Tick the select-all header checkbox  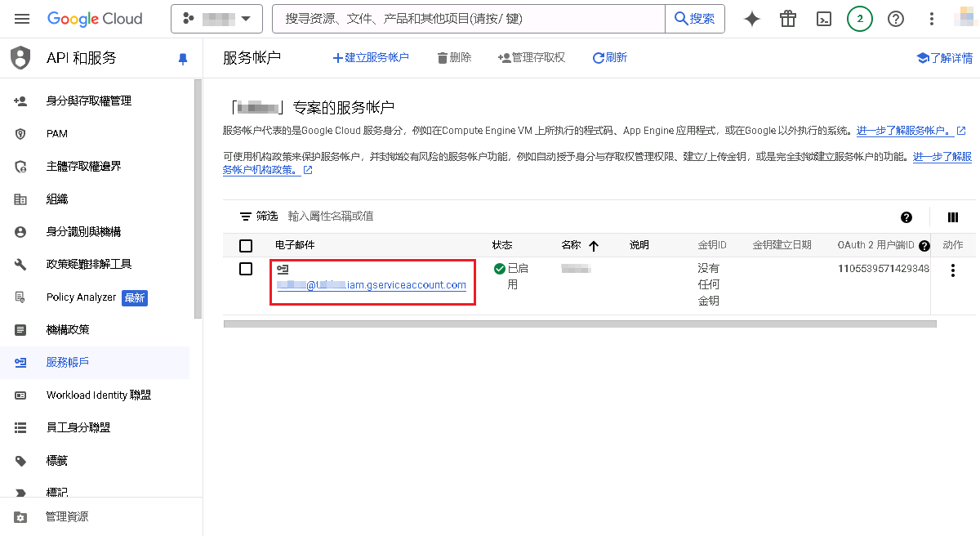(246, 245)
